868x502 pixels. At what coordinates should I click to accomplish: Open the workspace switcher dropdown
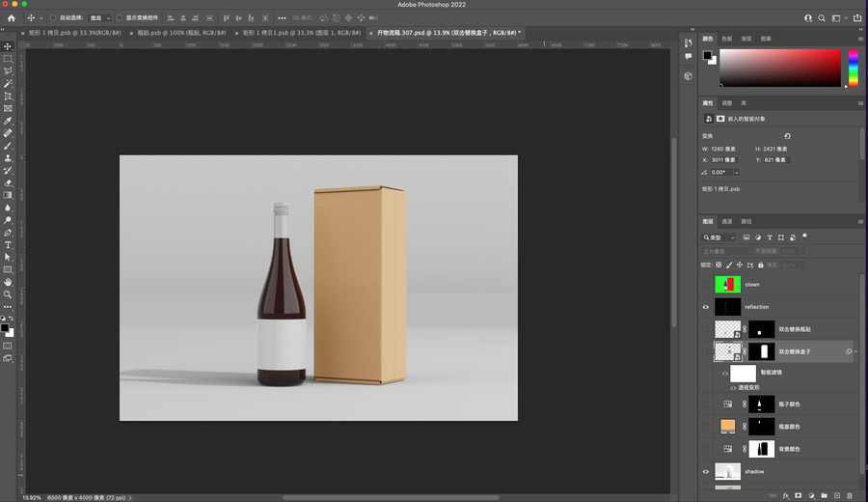click(x=839, y=18)
